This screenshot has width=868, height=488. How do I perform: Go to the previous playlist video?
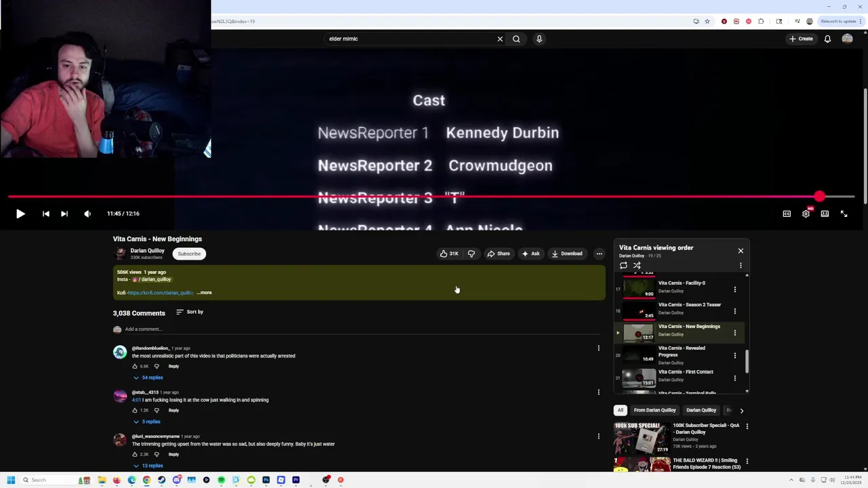[45, 213]
